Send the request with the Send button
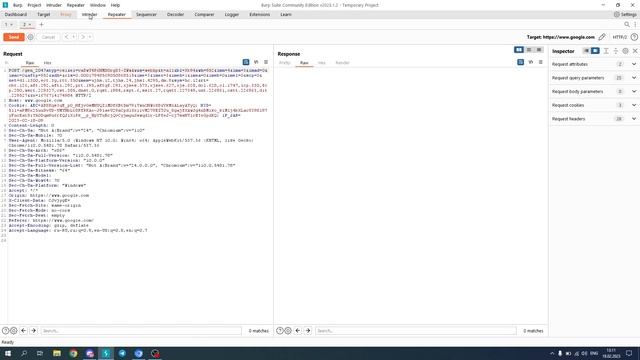Viewport: 640px width, 360px height. tap(14, 37)
